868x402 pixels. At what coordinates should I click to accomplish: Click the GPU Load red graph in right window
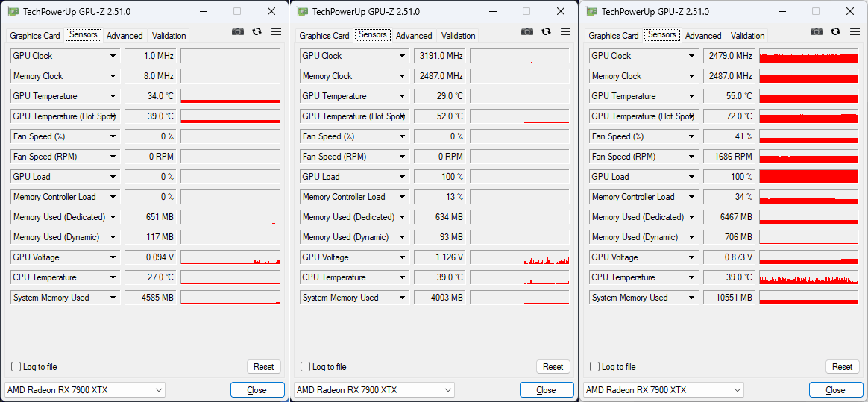coord(808,177)
